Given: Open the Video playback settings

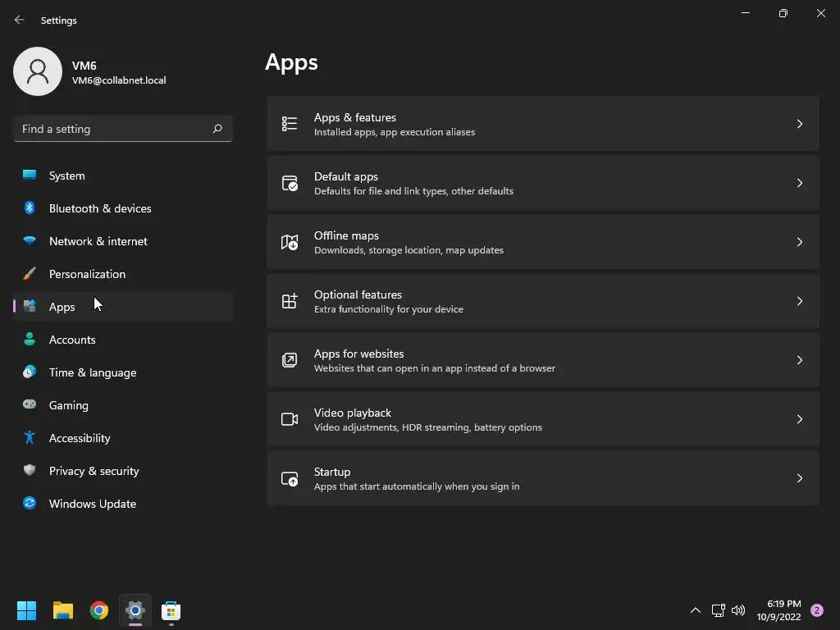Looking at the screenshot, I should 542,419.
